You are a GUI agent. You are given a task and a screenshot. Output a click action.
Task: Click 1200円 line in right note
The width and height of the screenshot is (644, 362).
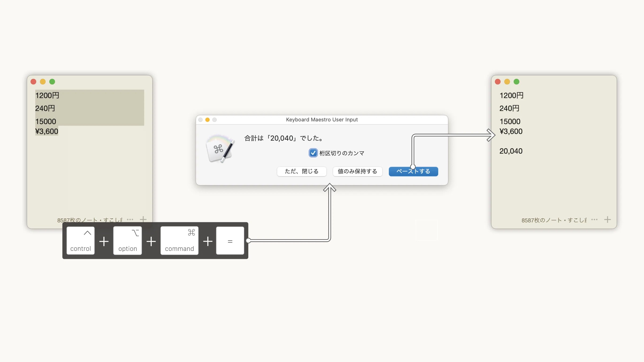[511, 95]
